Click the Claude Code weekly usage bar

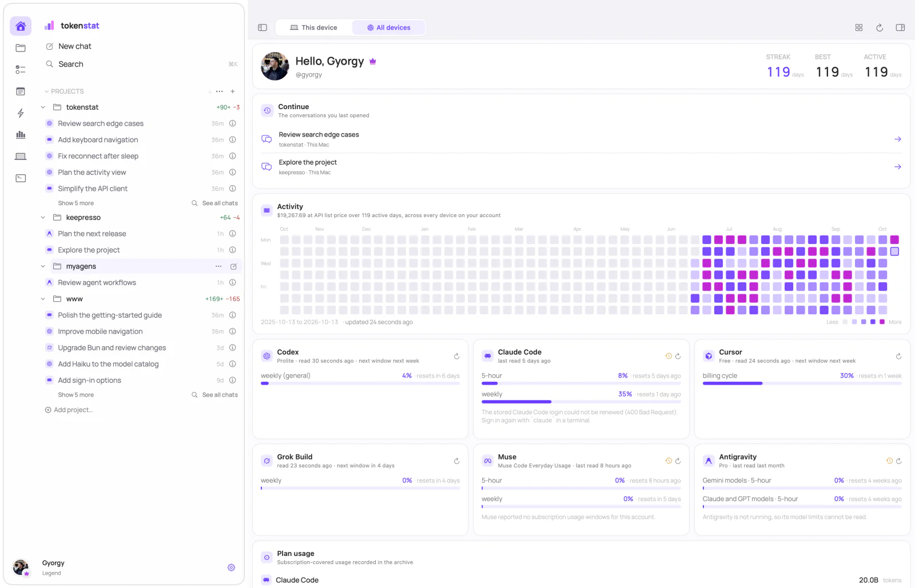coord(581,402)
